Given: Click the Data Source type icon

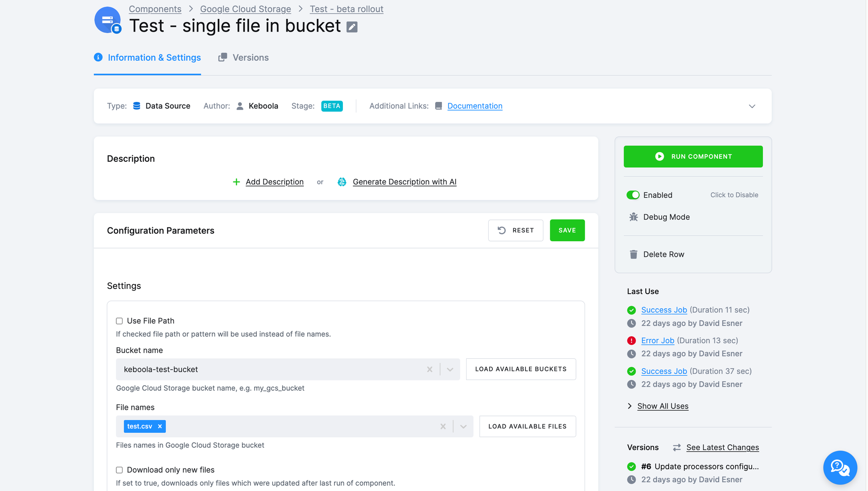Looking at the screenshot, I should coord(136,105).
